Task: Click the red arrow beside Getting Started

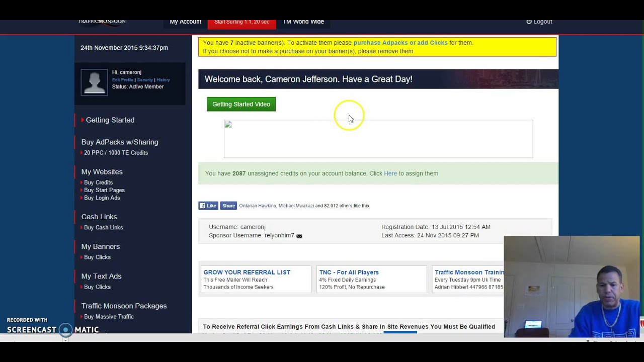Action: [83, 120]
